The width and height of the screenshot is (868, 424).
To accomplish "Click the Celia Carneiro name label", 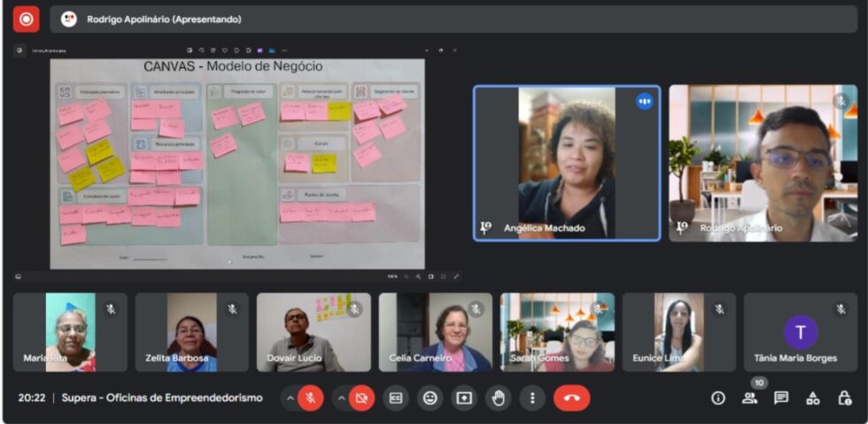I will pos(420,358).
